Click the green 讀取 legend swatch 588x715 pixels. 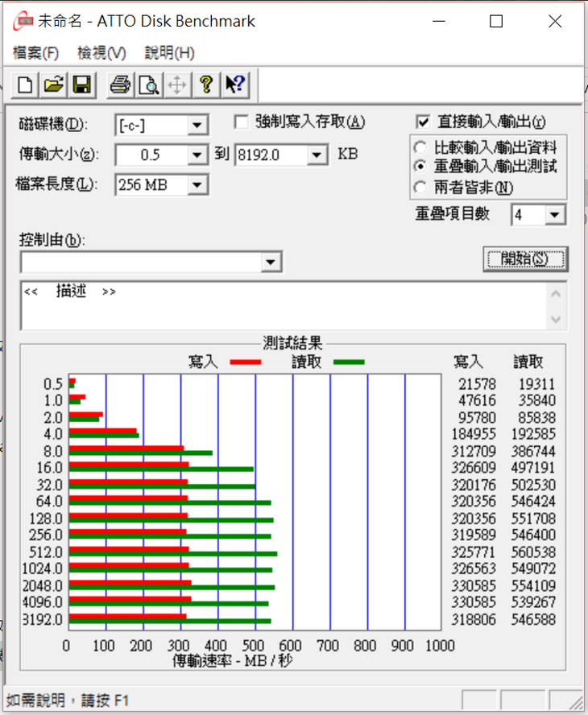pos(349,362)
